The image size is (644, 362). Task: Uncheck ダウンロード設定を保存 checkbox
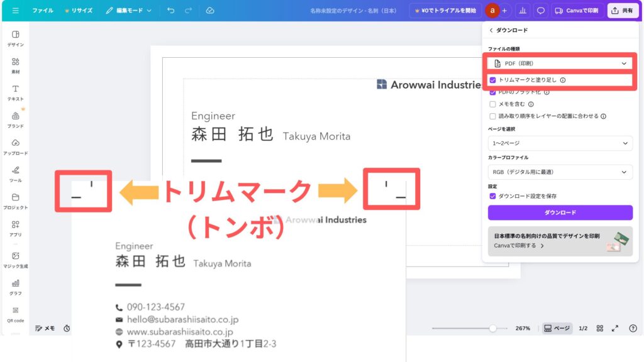[x=493, y=196]
